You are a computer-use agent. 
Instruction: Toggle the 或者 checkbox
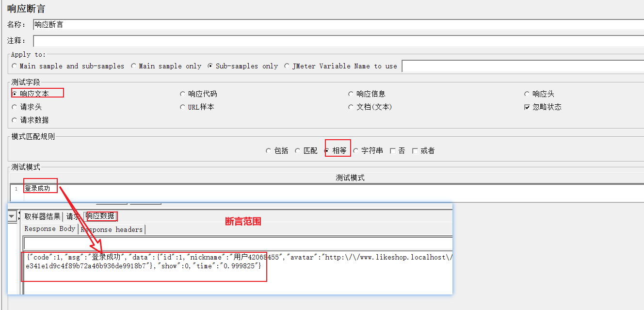click(x=423, y=150)
